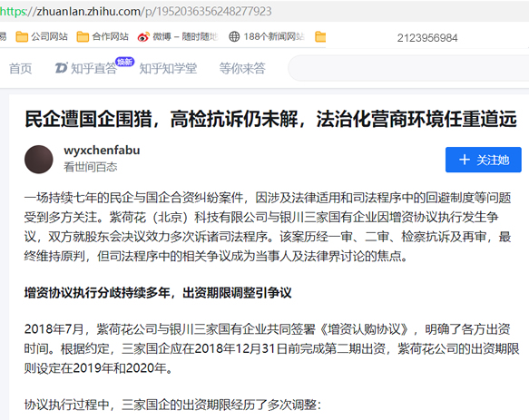Go to 首页 tab

point(20,68)
